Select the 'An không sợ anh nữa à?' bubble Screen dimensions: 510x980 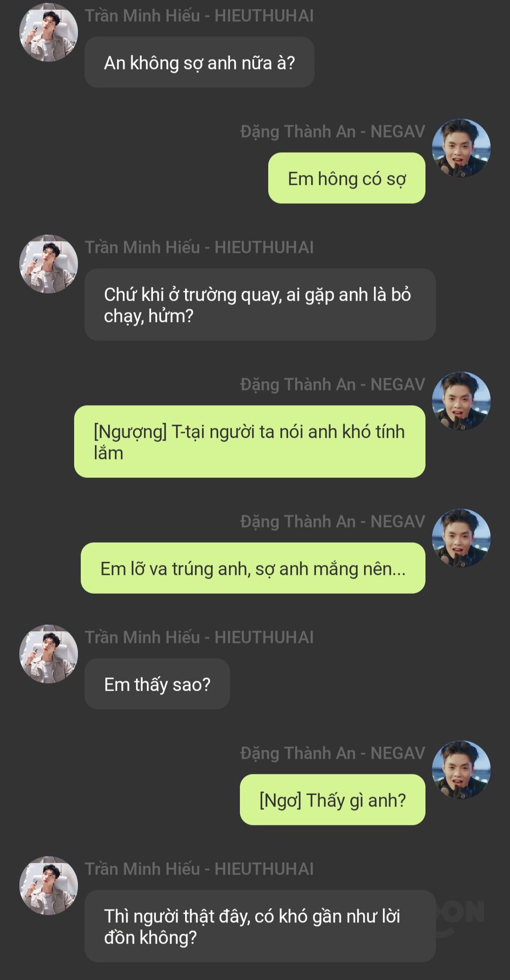point(199,62)
